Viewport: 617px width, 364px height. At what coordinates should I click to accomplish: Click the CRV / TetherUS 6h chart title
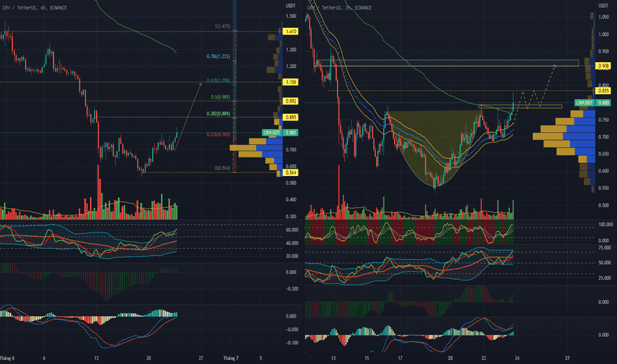coord(34,7)
